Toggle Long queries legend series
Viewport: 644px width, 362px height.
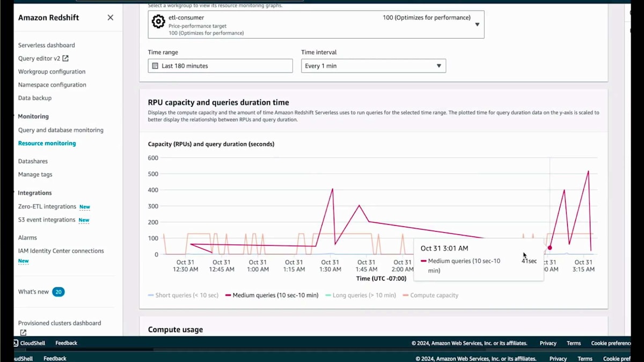(x=361, y=295)
